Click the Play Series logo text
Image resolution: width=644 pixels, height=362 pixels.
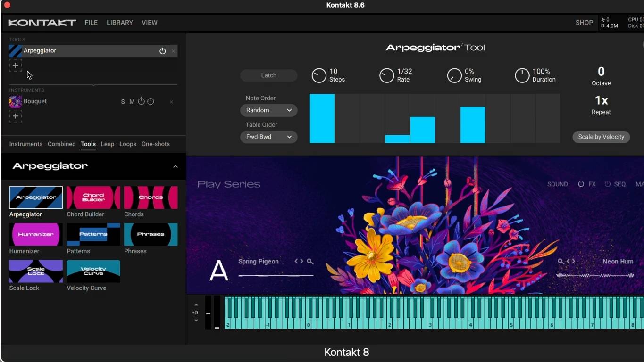click(229, 184)
